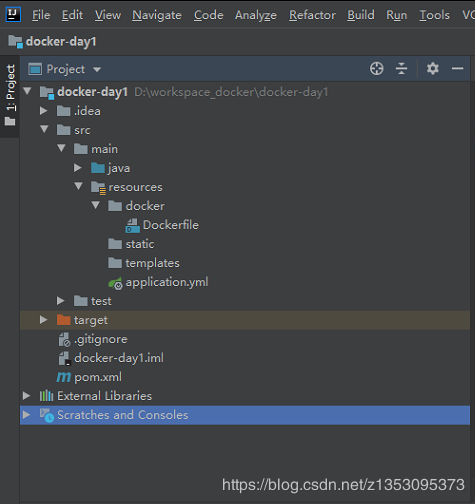Screen dimensions: 475x504
Task: Select application.yml in the project tree
Action: 167,282
